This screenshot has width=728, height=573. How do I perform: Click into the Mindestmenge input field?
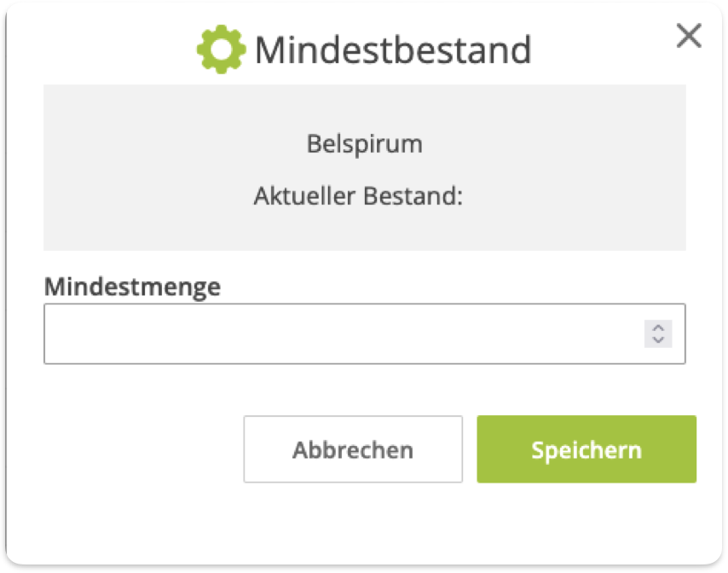coord(341,333)
